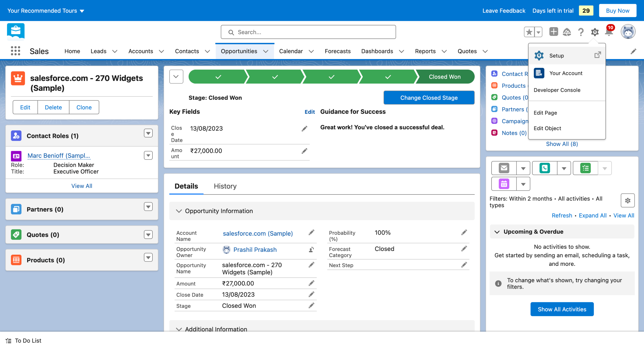Click the Closed Won path stage
The height and width of the screenshot is (349, 644).
tap(445, 77)
